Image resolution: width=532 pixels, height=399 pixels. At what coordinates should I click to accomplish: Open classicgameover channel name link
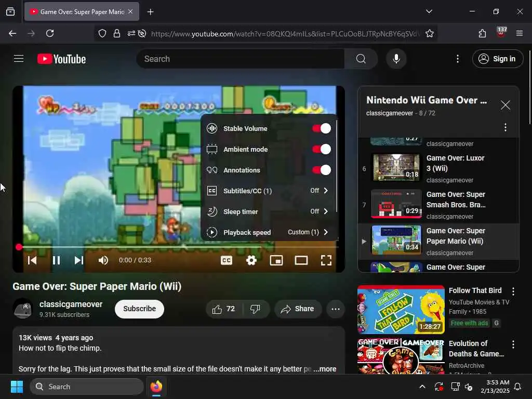pos(71,304)
